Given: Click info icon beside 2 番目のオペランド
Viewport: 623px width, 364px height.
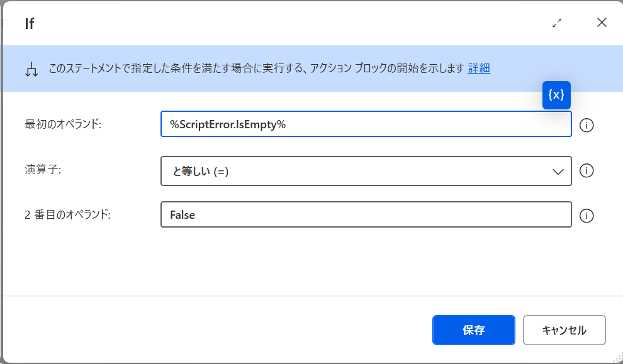Looking at the screenshot, I should click(587, 216).
